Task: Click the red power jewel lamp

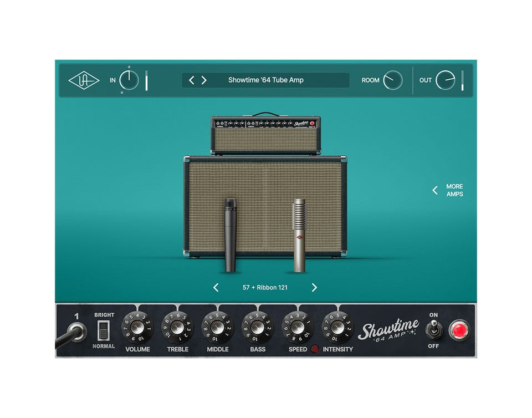Action: [x=459, y=330]
